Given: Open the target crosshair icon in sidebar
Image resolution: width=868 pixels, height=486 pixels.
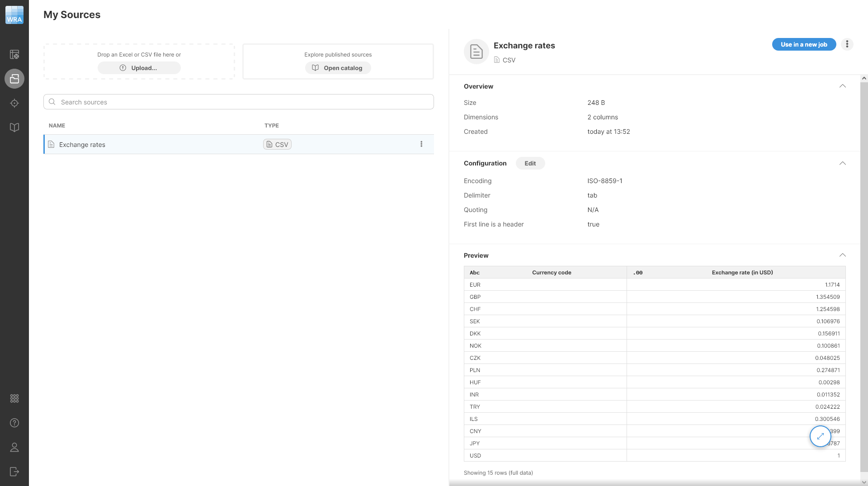Looking at the screenshot, I should [x=14, y=104].
